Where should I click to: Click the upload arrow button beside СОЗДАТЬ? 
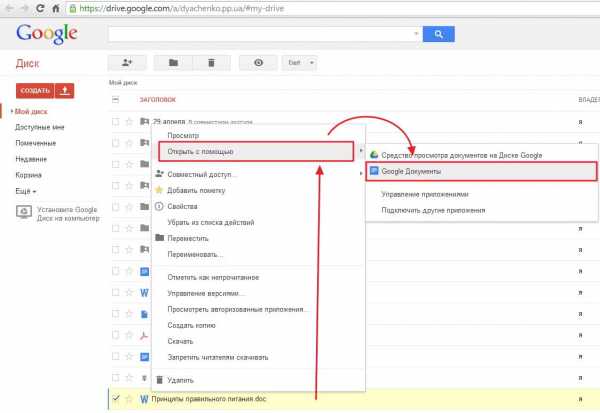click(x=65, y=91)
